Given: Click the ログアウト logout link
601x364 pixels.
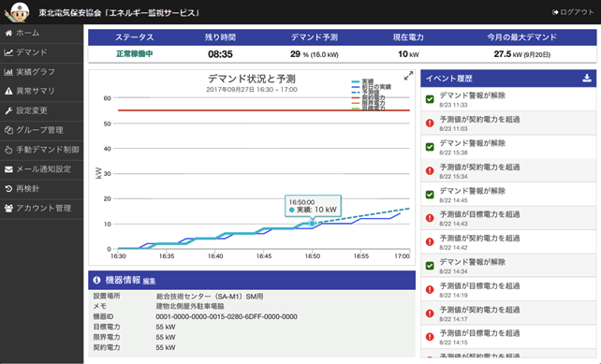Looking at the screenshot, I should pos(573,12).
